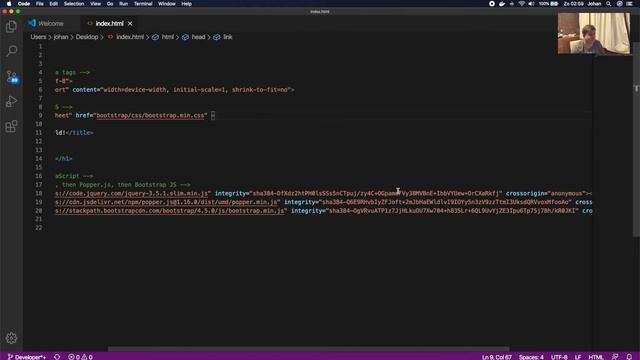Click the Ln 9, Col 67 cursor position indicator
The image size is (640, 360).
pos(497,357)
